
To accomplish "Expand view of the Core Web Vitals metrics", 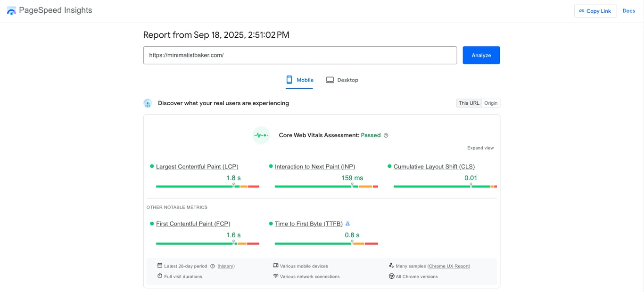I will tap(480, 148).
